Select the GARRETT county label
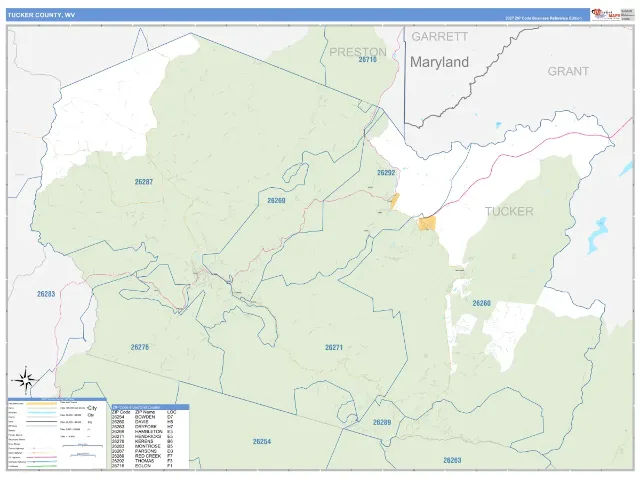Viewport: 640px width, 480px height. [x=440, y=37]
